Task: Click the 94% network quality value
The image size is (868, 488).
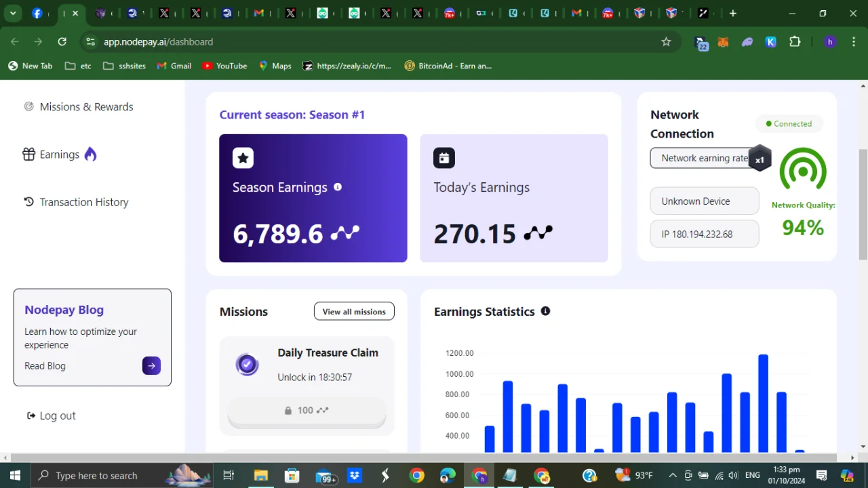Action: click(803, 228)
